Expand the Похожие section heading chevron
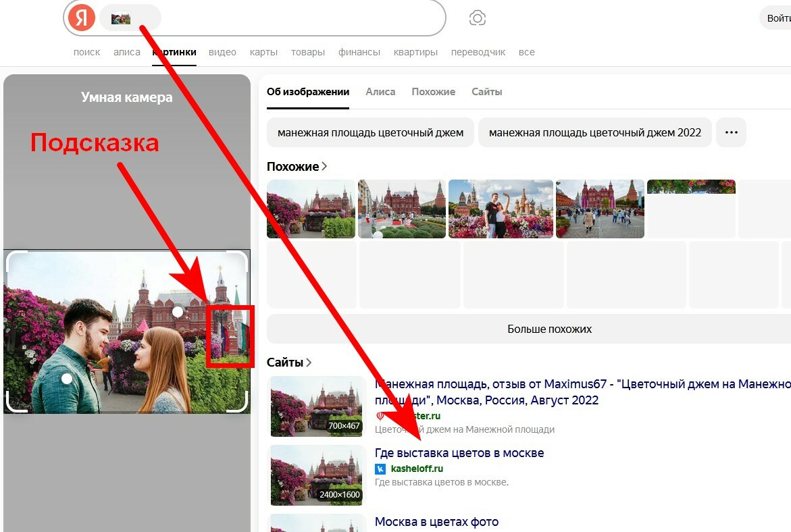Image resolution: width=791 pixels, height=532 pixels. click(324, 166)
